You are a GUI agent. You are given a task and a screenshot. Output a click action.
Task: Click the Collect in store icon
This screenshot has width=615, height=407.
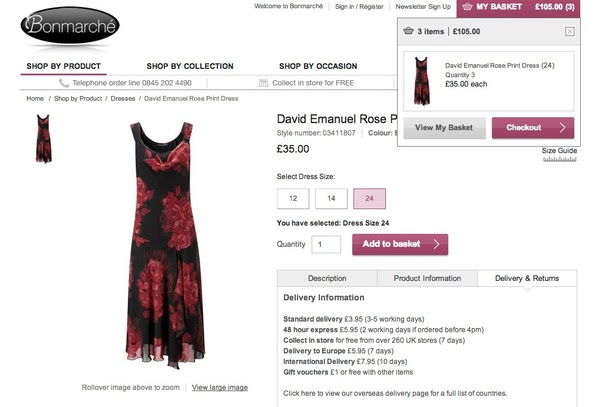click(264, 83)
